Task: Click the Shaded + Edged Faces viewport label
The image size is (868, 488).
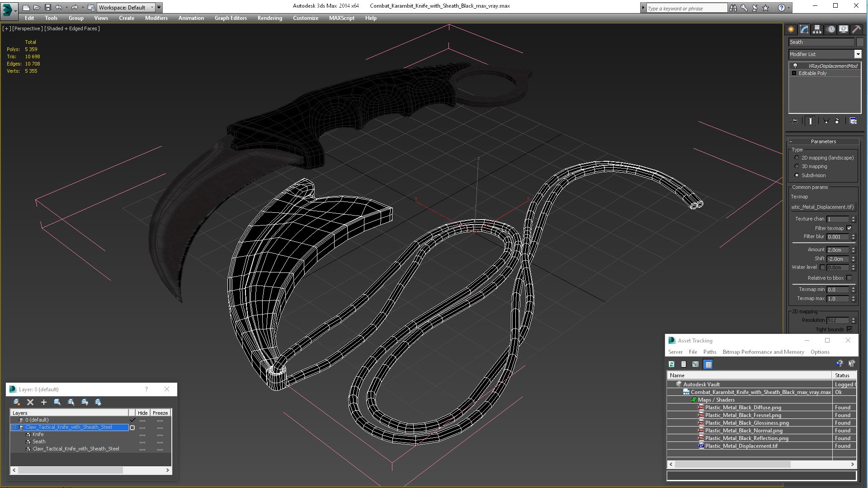Action: pyautogui.click(x=72, y=28)
